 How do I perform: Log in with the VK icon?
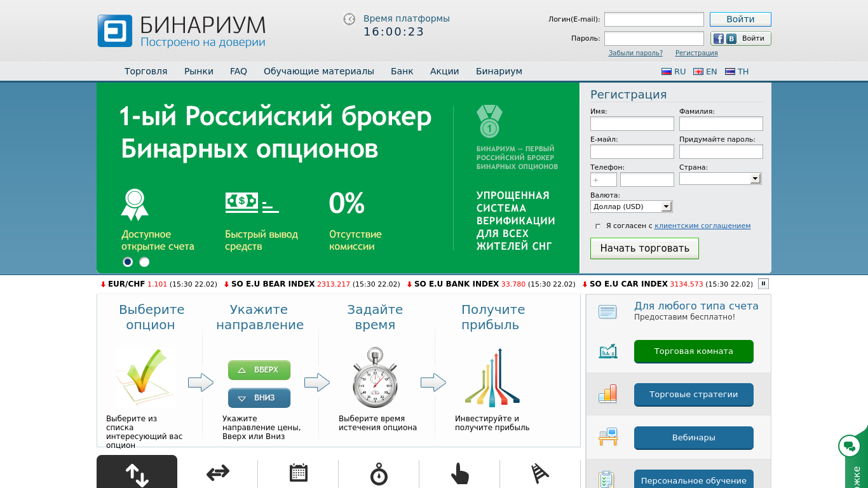[731, 39]
